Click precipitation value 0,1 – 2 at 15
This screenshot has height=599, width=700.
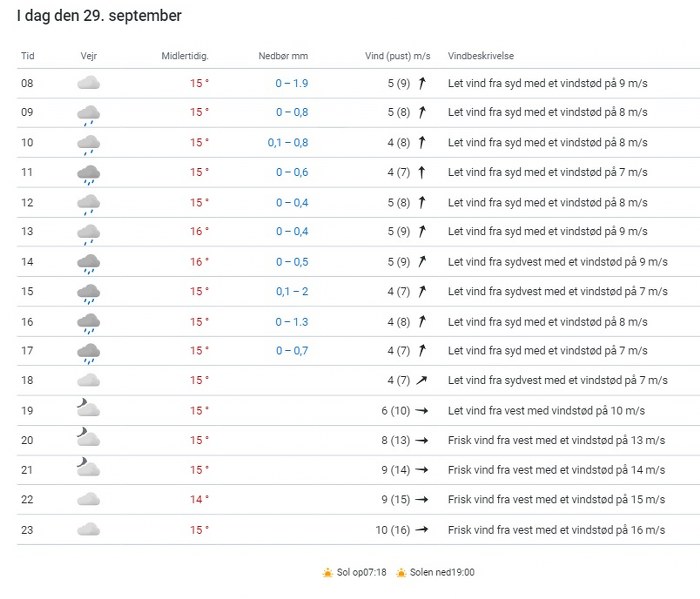click(292, 291)
